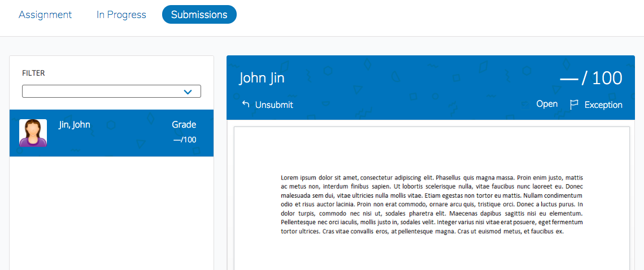Switch to the Assignment tab

point(45,15)
